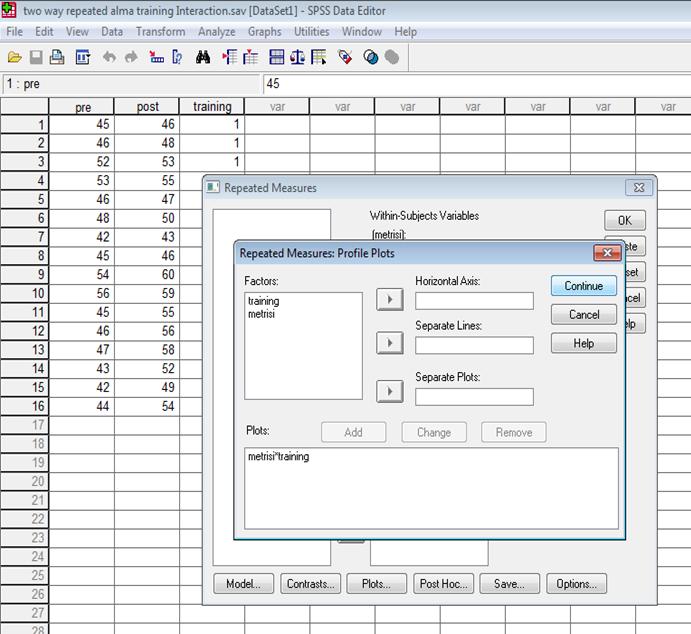
Task: Click the Save... button
Action: coord(509,584)
